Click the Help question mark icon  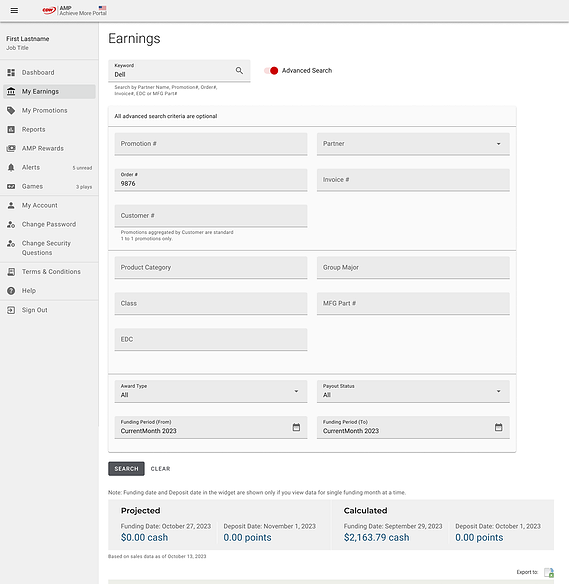click(x=11, y=291)
